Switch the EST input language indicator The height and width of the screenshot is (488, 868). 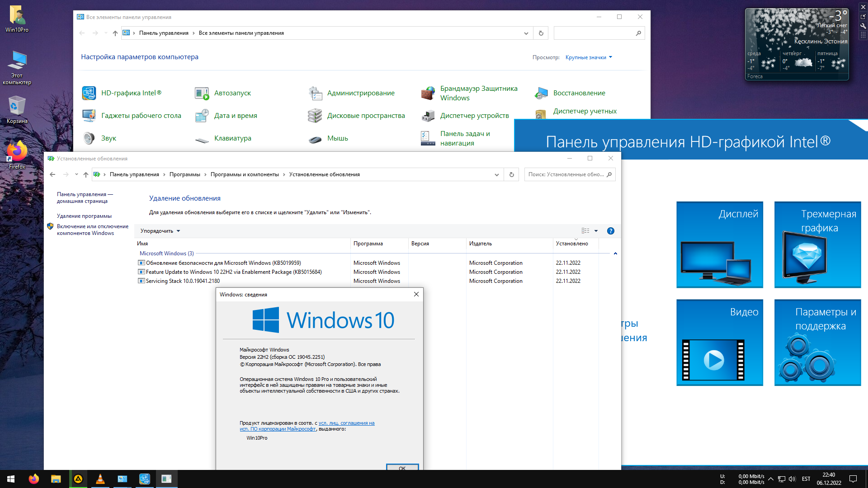pos(806,479)
